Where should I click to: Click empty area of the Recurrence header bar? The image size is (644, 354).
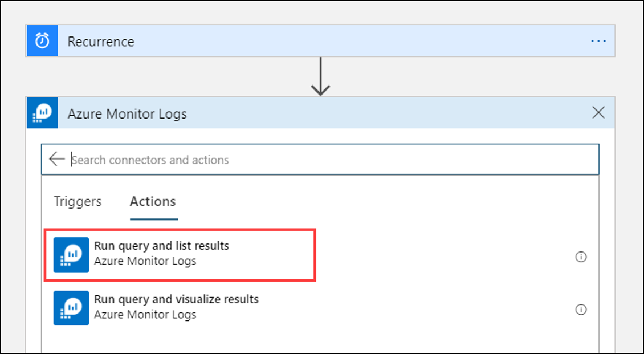coord(361,41)
